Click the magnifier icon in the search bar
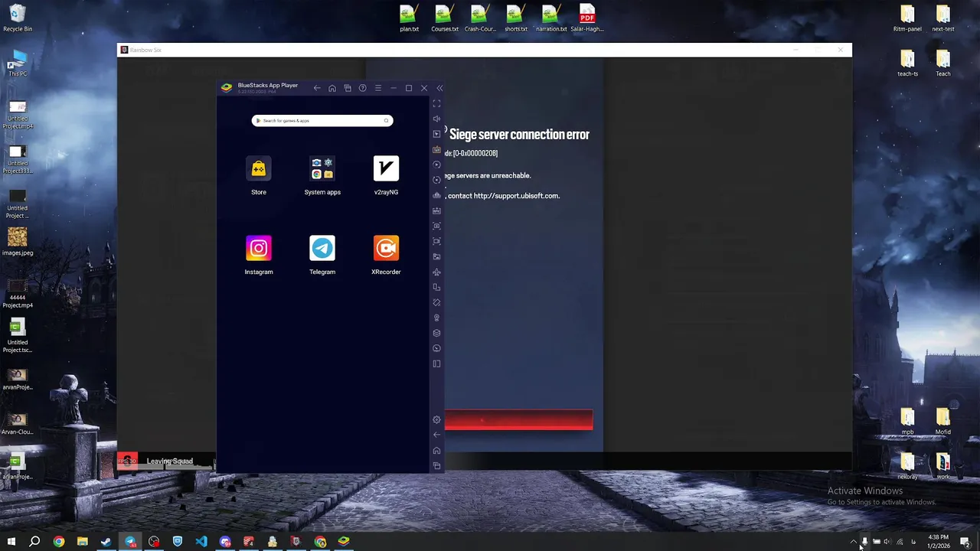The height and width of the screenshot is (551, 980). 387,120
